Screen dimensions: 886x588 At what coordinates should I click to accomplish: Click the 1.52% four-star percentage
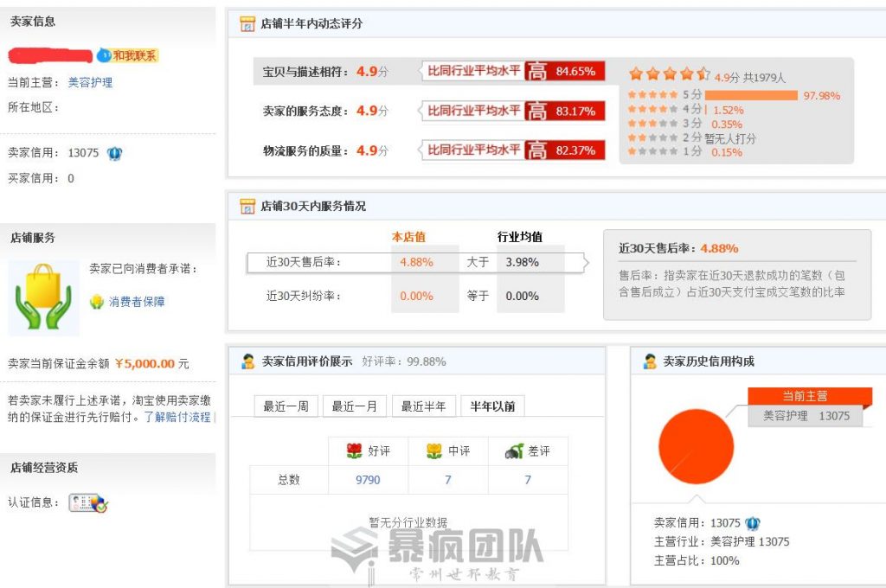pos(729,110)
